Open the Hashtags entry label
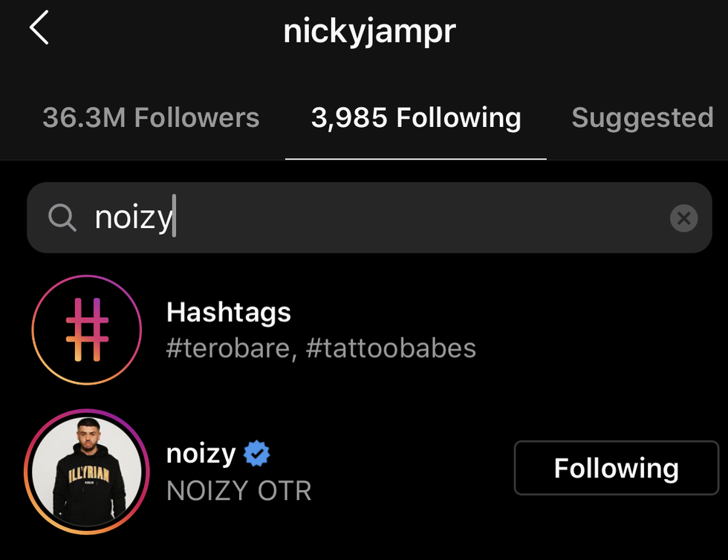The height and width of the screenshot is (560, 728). [x=229, y=312]
